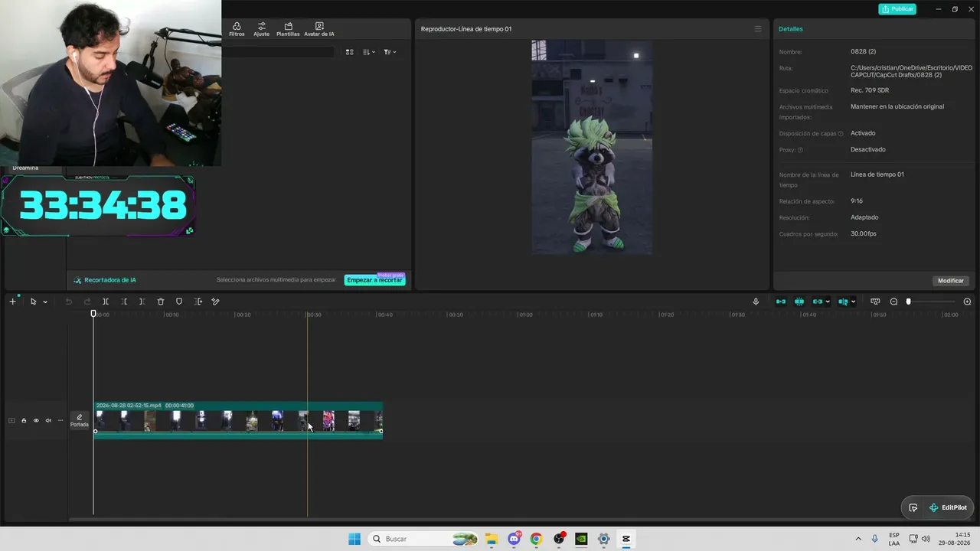The height and width of the screenshot is (551, 980).
Task: Open the Filtros panel
Action: [237, 29]
